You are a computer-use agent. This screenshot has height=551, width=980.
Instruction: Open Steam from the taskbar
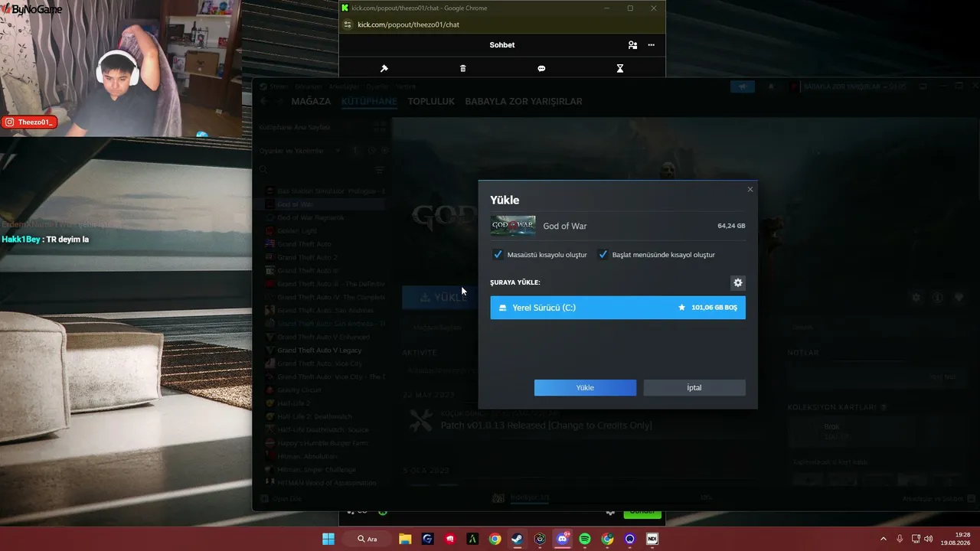tap(518, 539)
